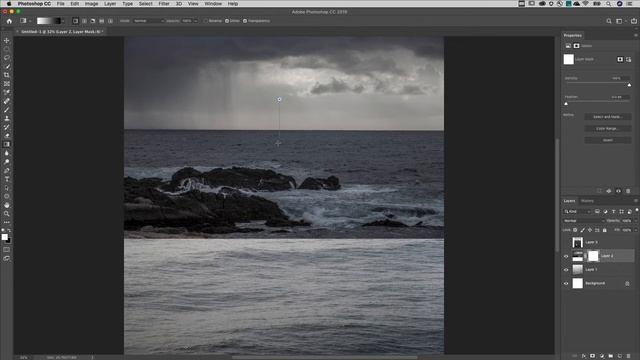Select the Eyedropper tool
This screenshot has height=360, width=640.
(7, 92)
